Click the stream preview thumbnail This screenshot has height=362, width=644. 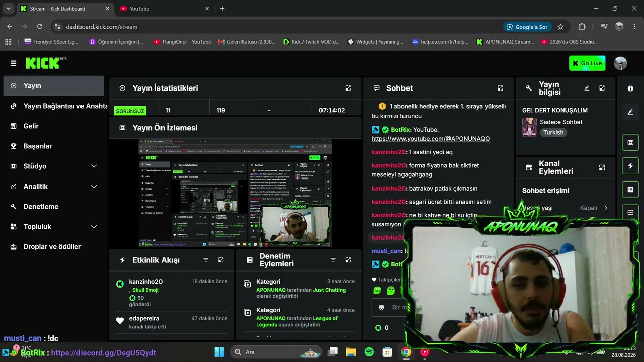click(x=235, y=193)
